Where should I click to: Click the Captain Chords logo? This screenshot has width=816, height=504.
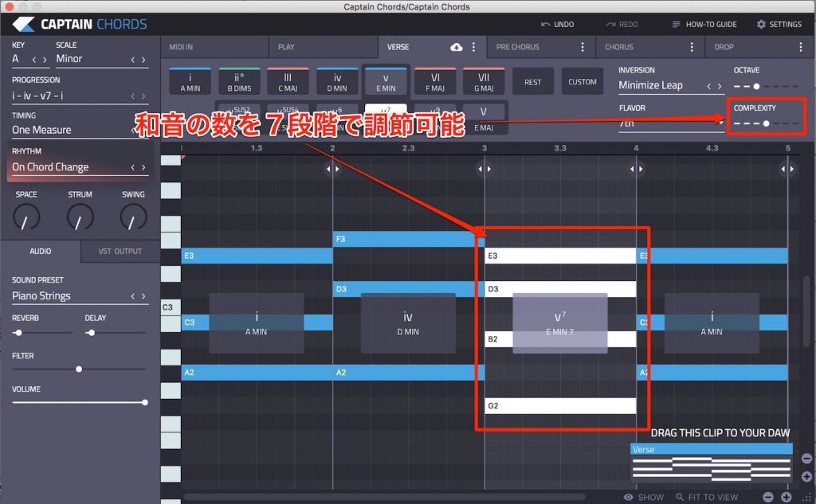pyautogui.click(x=76, y=23)
